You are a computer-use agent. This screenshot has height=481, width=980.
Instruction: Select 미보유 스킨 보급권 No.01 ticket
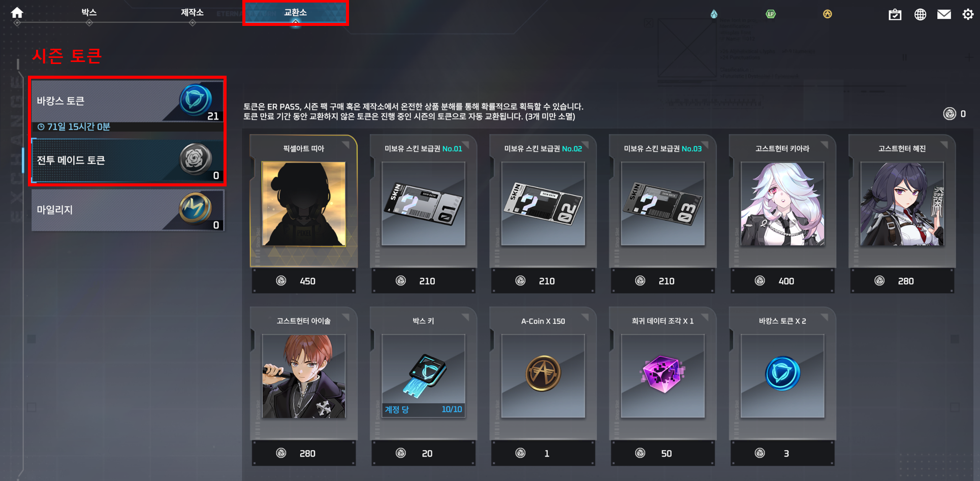[x=423, y=214]
